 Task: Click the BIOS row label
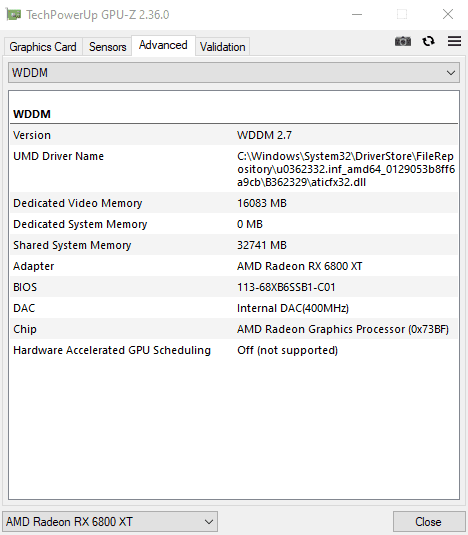25,287
